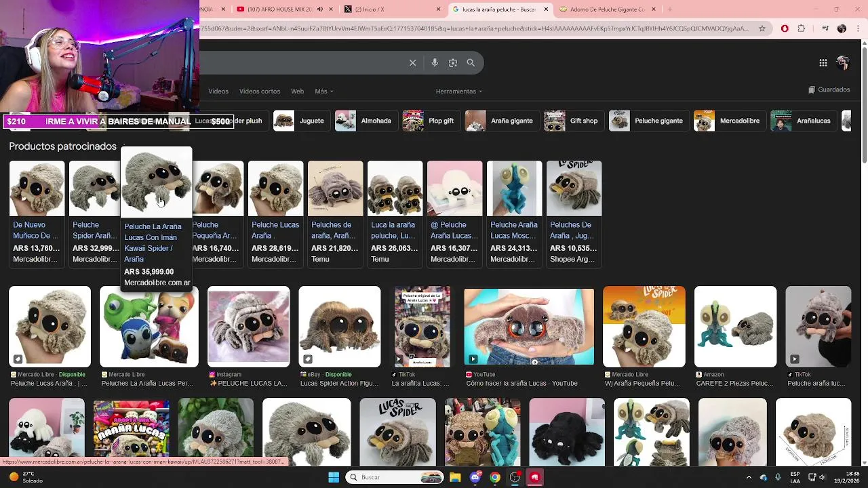Switch to the Videos cortos tab
868x488 pixels.
tap(260, 91)
